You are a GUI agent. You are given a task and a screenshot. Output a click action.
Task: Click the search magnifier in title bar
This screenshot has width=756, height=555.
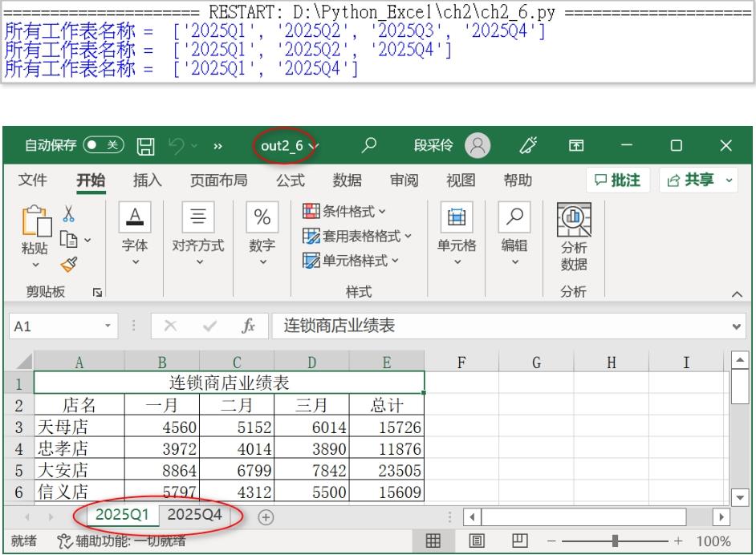369,146
